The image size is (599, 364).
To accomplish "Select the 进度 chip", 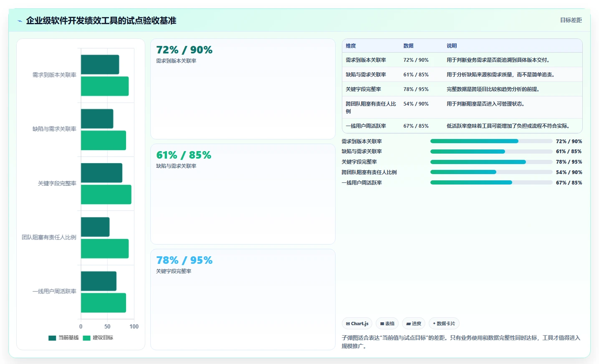I will tap(414, 324).
